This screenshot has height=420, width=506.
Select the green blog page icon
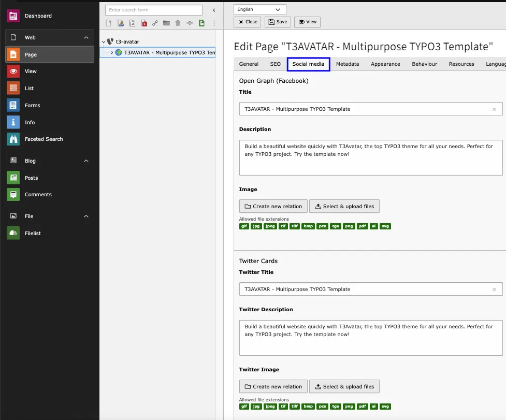point(201,23)
